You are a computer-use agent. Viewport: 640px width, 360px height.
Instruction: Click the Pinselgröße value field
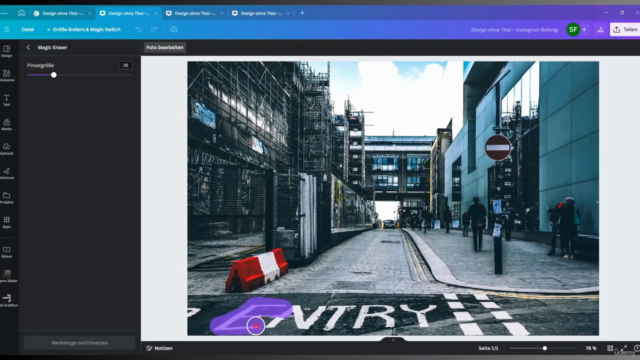[x=125, y=65]
